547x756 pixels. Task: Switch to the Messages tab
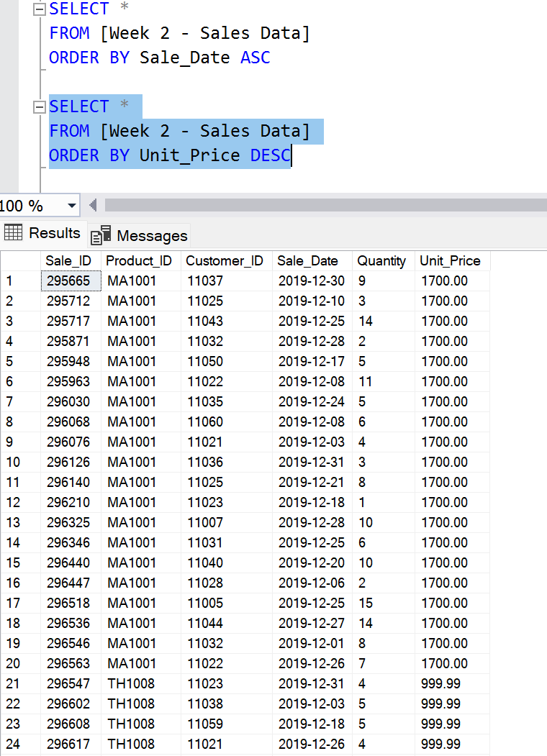140,236
